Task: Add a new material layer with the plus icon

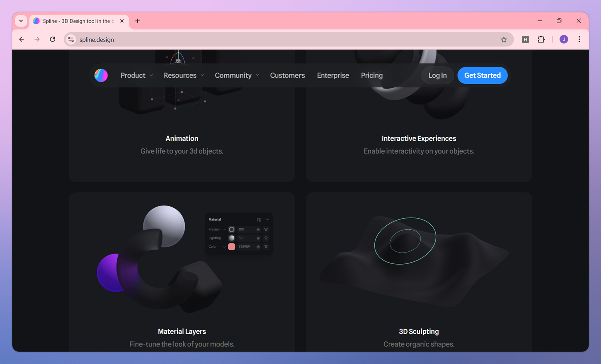Action: [267, 220]
